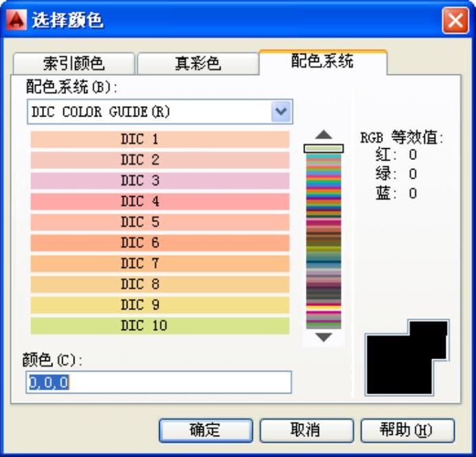476x457 pixels.
Task: Switch to the 真彩色 tab
Action: [x=198, y=63]
